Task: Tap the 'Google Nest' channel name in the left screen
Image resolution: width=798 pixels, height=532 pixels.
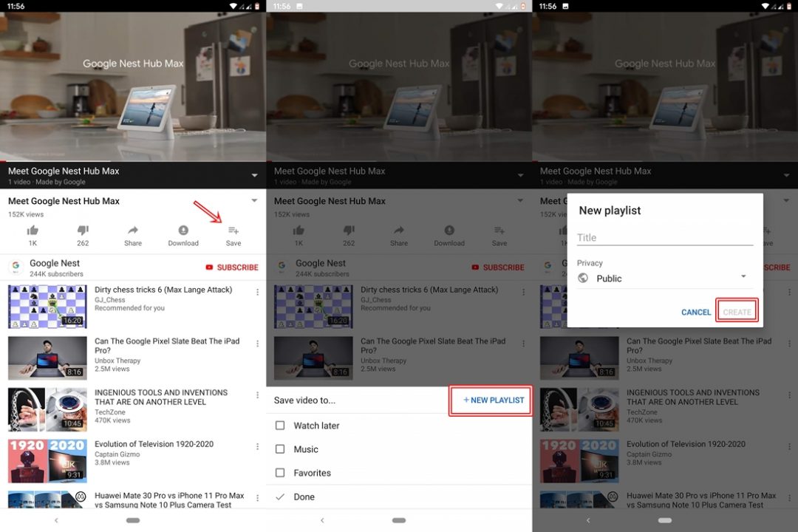Action: coord(55,263)
